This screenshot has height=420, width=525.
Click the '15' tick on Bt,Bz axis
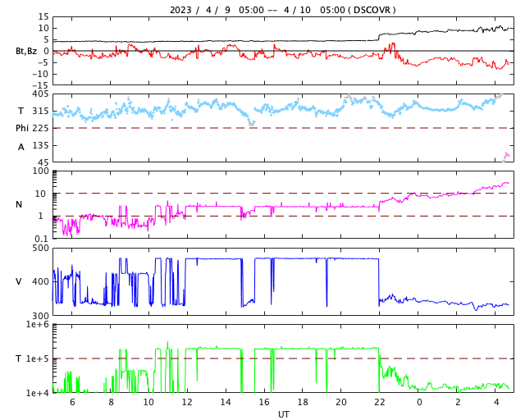(x=43, y=16)
